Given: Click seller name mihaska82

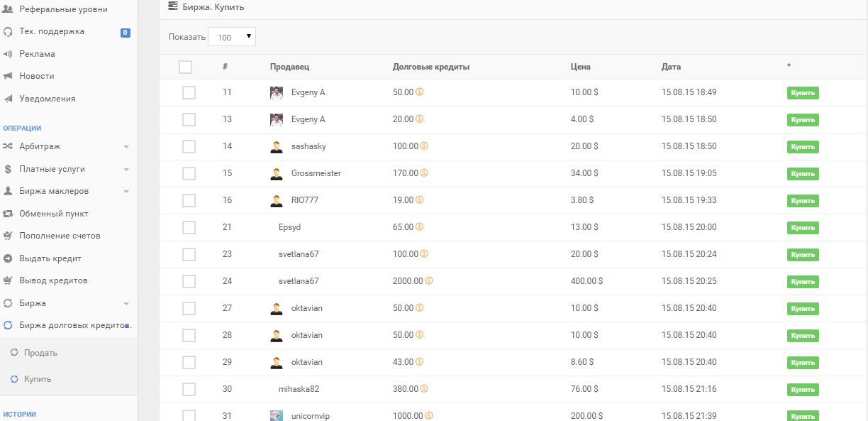Looking at the screenshot, I should coord(299,389).
